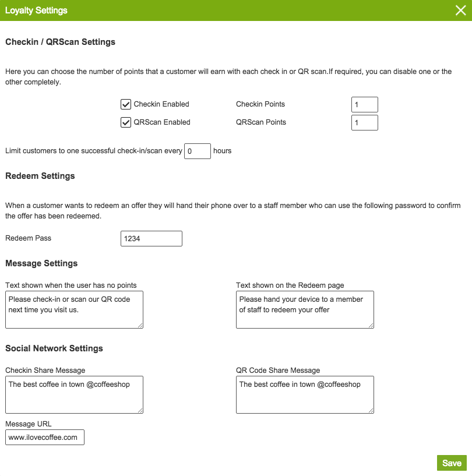Grab resize handle of Redeem page text box
This screenshot has height=476, width=472.
371,325
